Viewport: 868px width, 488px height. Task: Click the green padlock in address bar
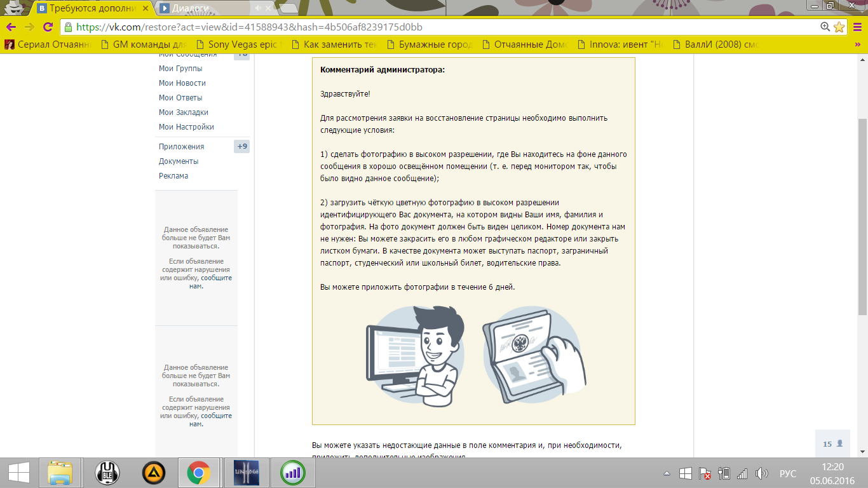click(x=68, y=27)
